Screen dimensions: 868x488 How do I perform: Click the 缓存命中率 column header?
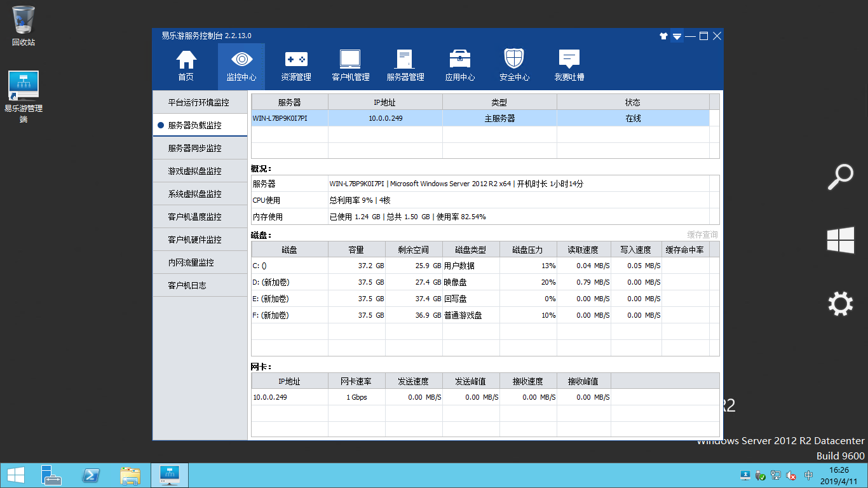pos(684,250)
